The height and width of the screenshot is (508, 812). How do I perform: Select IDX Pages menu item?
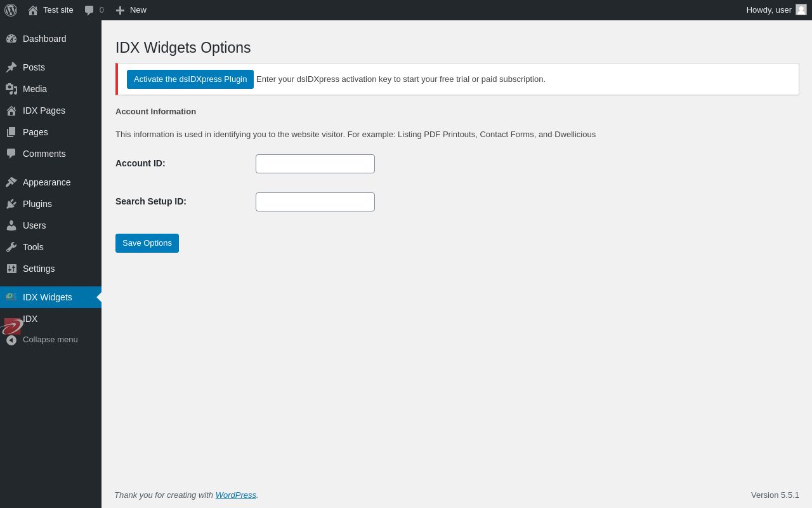click(x=51, y=110)
